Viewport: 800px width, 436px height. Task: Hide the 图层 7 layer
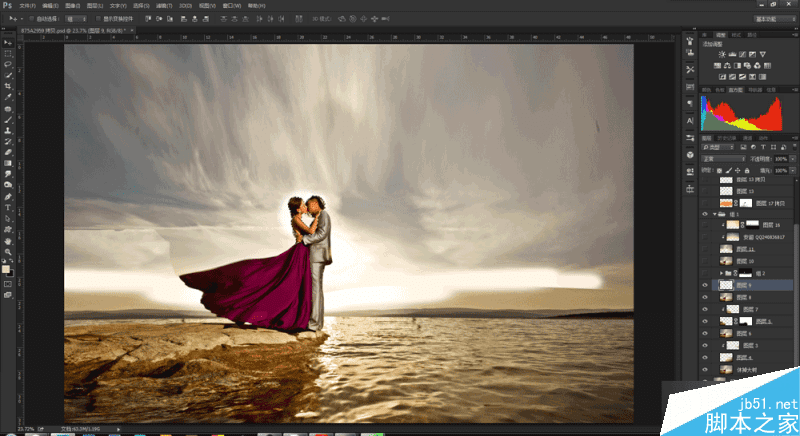click(x=705, y=309)
